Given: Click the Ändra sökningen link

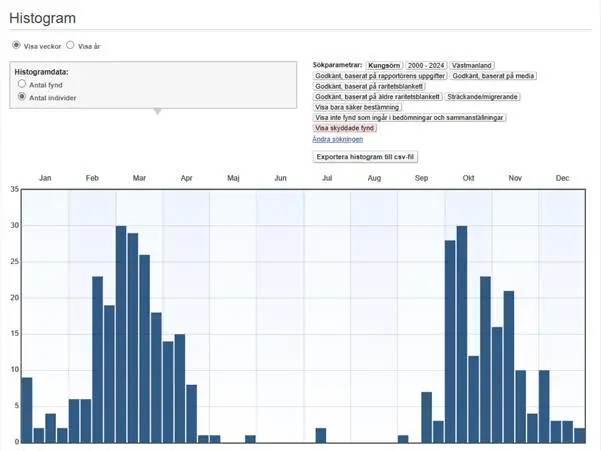Looking at the screenshot, I should click(337, 139).
